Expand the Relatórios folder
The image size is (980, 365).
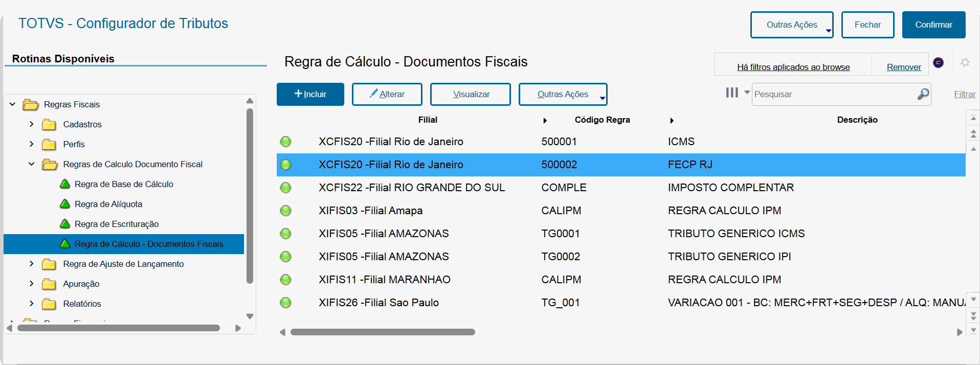[32, 304]
